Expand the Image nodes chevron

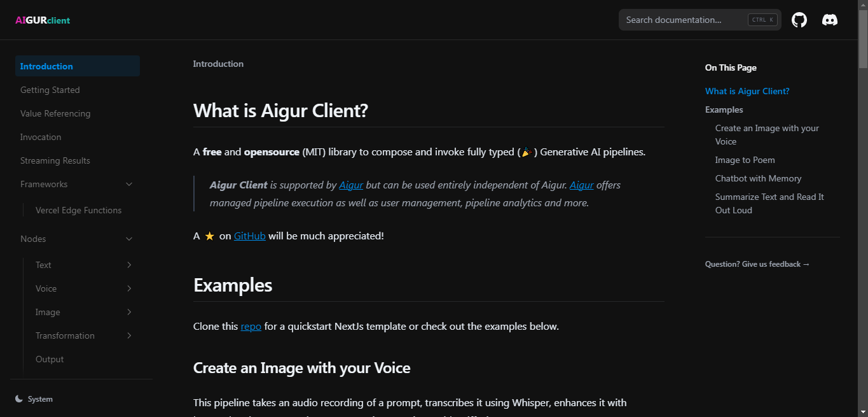(129, 312)
